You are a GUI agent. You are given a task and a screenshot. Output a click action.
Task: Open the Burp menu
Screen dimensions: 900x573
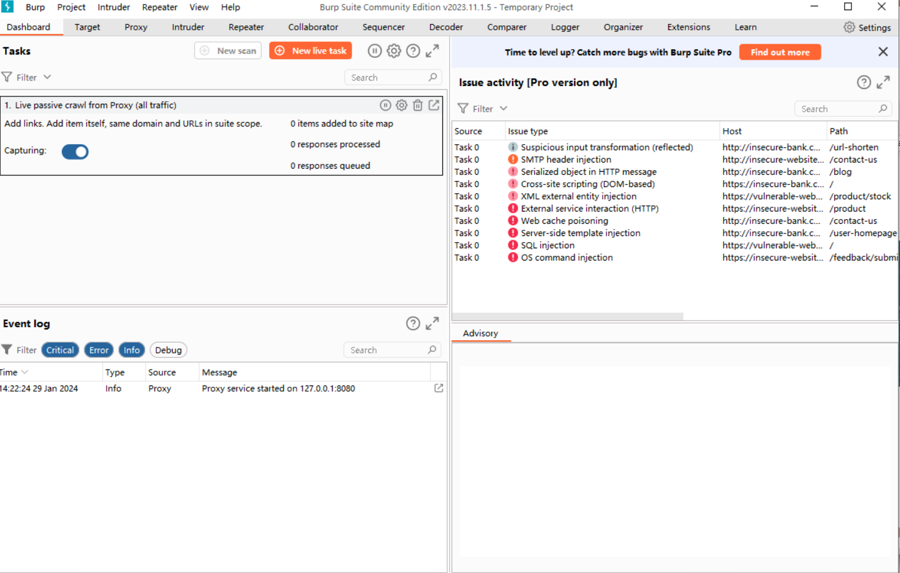tap(35, 7)
